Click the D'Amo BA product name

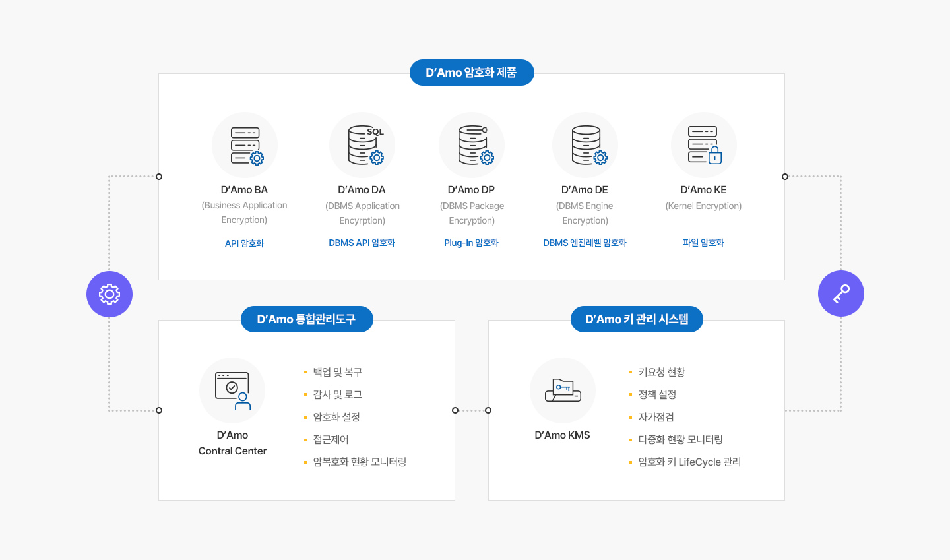244,190
